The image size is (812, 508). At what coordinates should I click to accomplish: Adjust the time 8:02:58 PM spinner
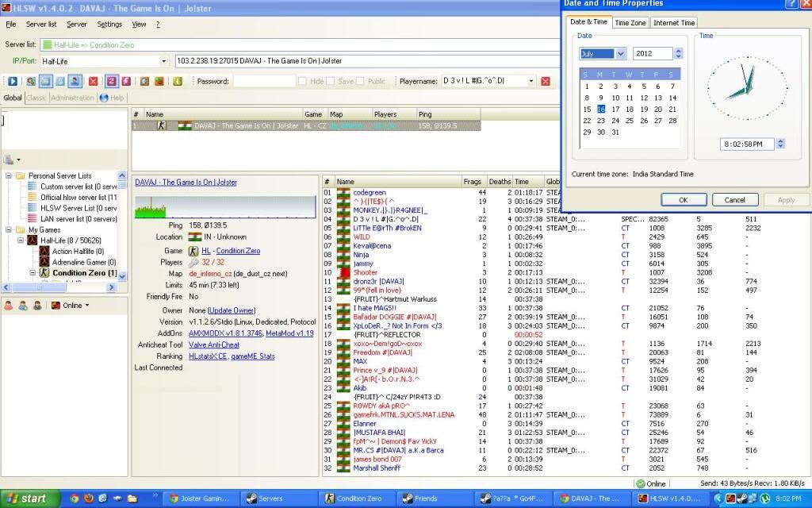(780, 144)
